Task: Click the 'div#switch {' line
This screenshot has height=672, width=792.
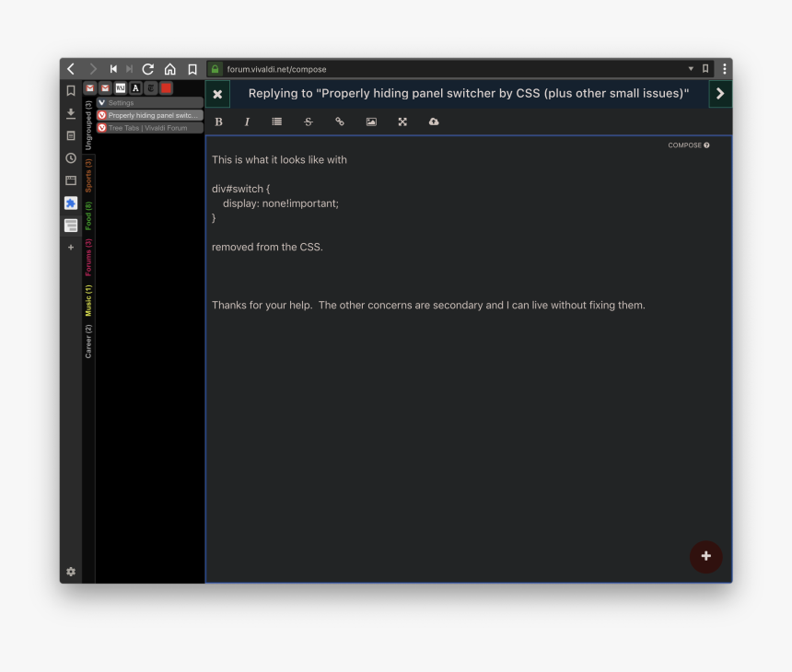Action: coord(241,189)
